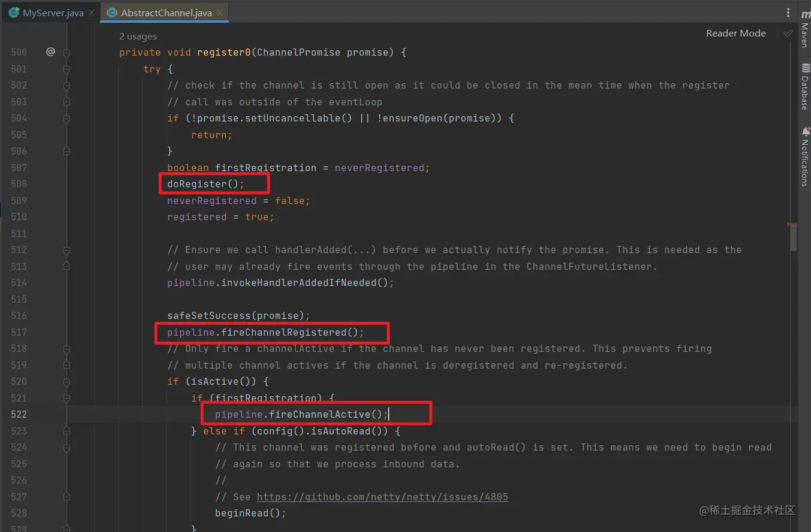Enable Reader Mode in the editor
Screen dimensions: 811x532
736,34
